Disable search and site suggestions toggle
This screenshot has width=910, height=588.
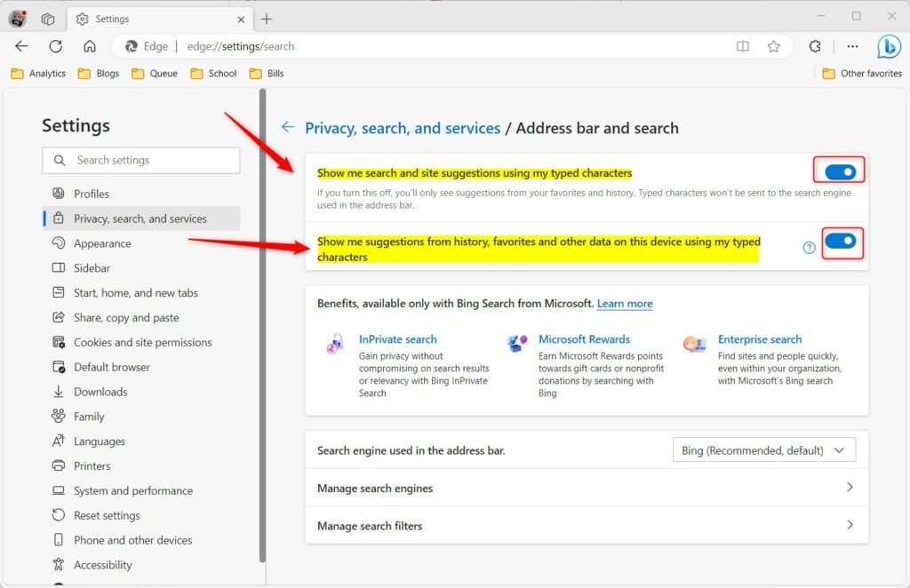841,170
